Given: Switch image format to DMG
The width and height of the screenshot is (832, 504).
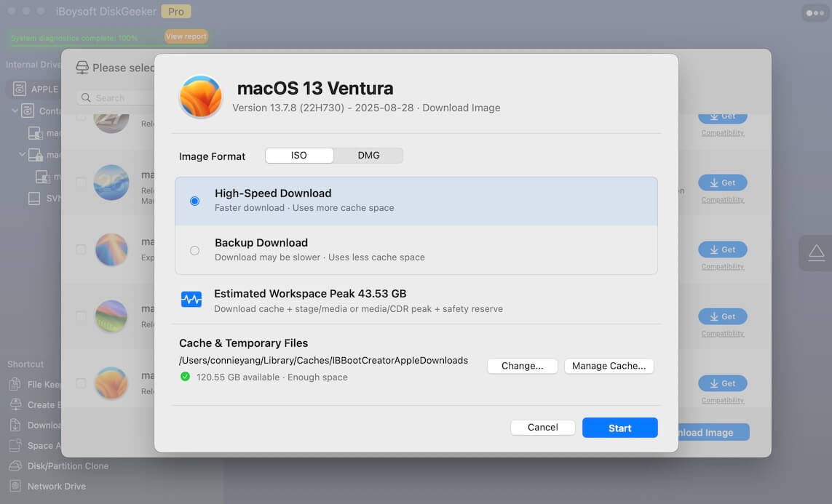Looking at the screenshot, I should (x=368, y=156).
